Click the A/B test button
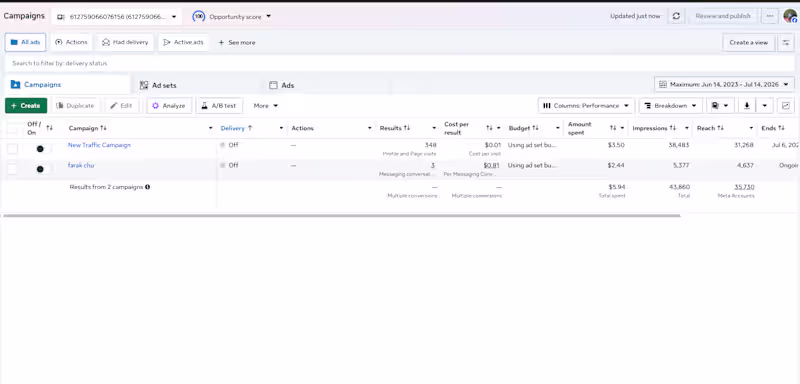This screenshot has width=800, height=384. pyautogui.click(x=219, y=106)
